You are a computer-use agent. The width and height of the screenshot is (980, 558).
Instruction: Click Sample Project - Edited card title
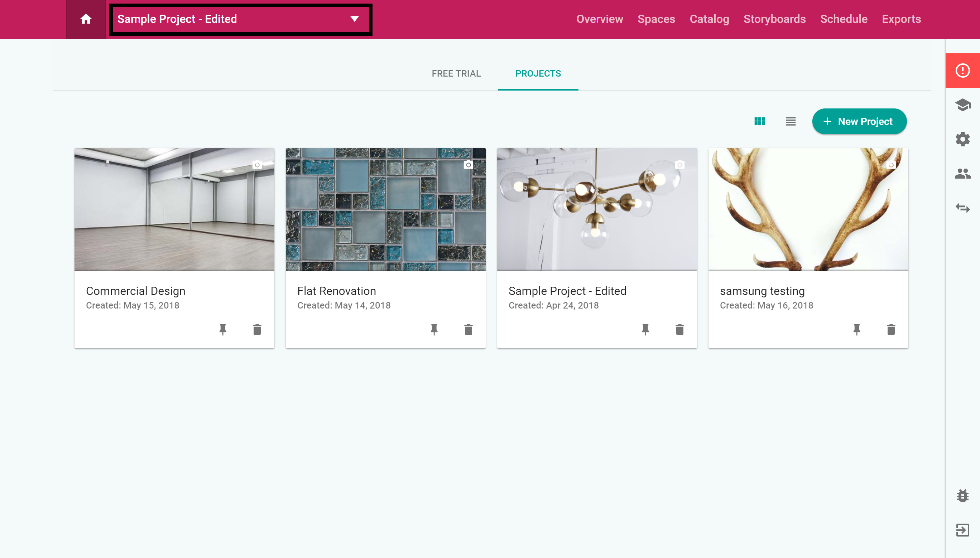click(x=567, y=291)
